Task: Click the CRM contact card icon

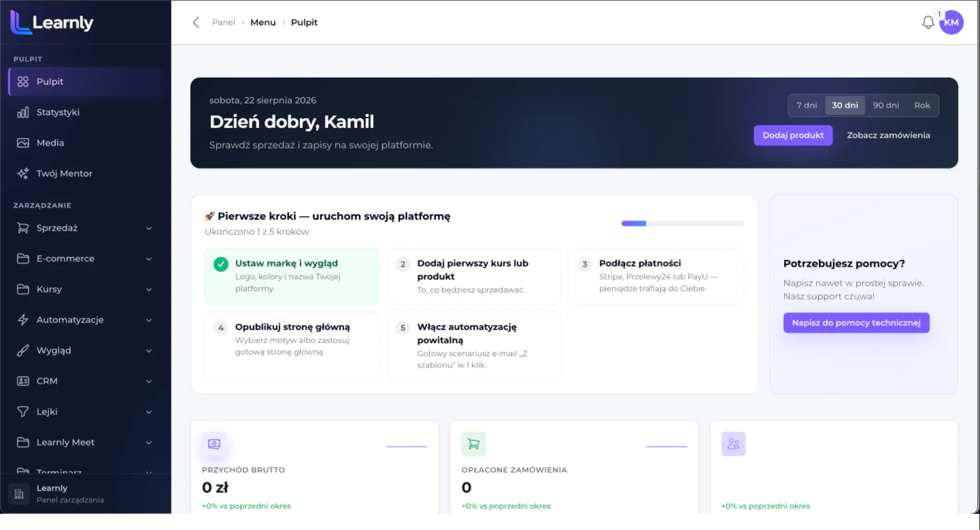Action: (23, 381)
